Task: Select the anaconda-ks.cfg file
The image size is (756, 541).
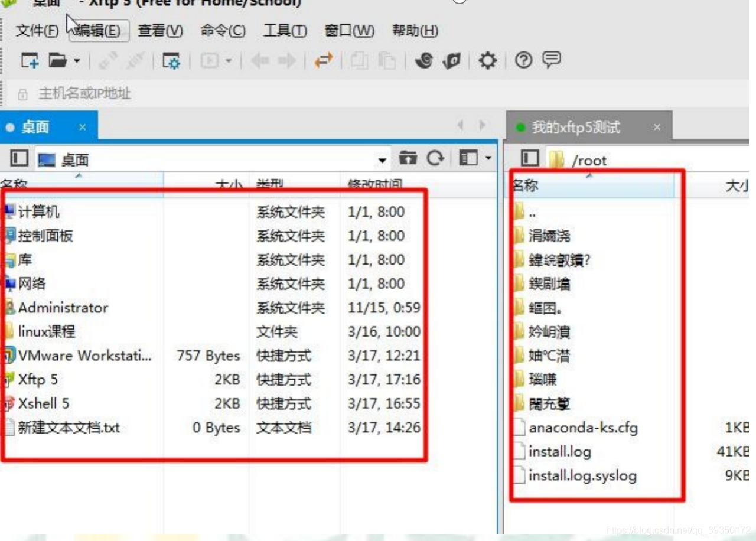Action: [584, 428]
